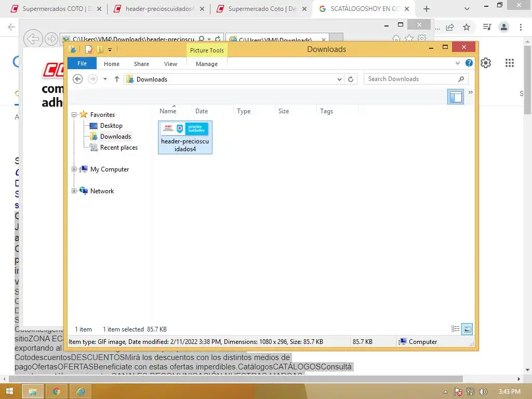
Task: Open Google settings gear icon
Action: [x=486, y=63]
